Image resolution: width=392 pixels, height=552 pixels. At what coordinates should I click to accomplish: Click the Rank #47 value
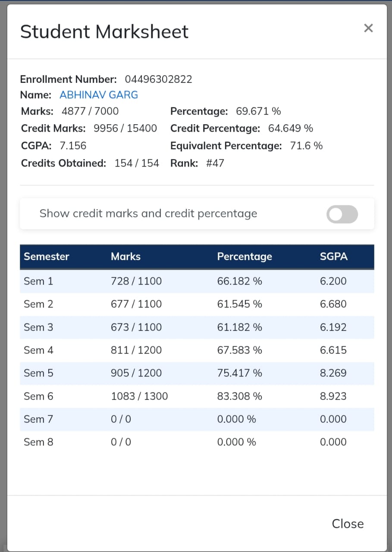215,163
